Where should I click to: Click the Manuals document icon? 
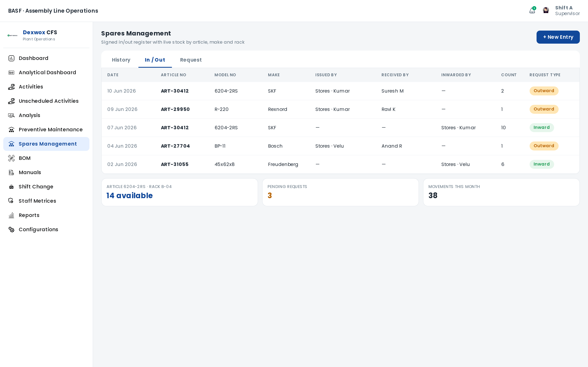tap(11, 172)
